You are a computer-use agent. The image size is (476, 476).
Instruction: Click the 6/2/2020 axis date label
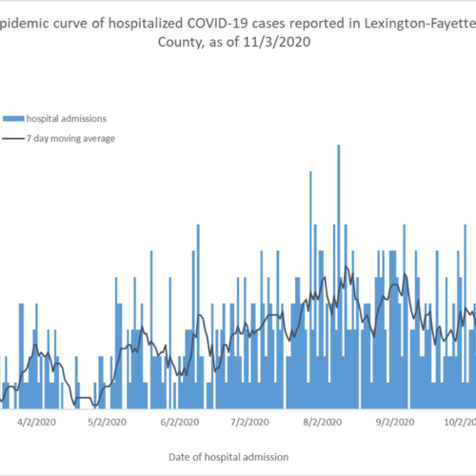click(x=180, y=423)
